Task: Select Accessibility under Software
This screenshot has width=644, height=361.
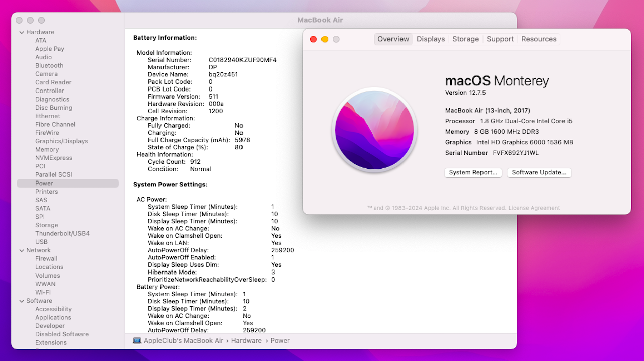Action: click(x=53, y=309)
